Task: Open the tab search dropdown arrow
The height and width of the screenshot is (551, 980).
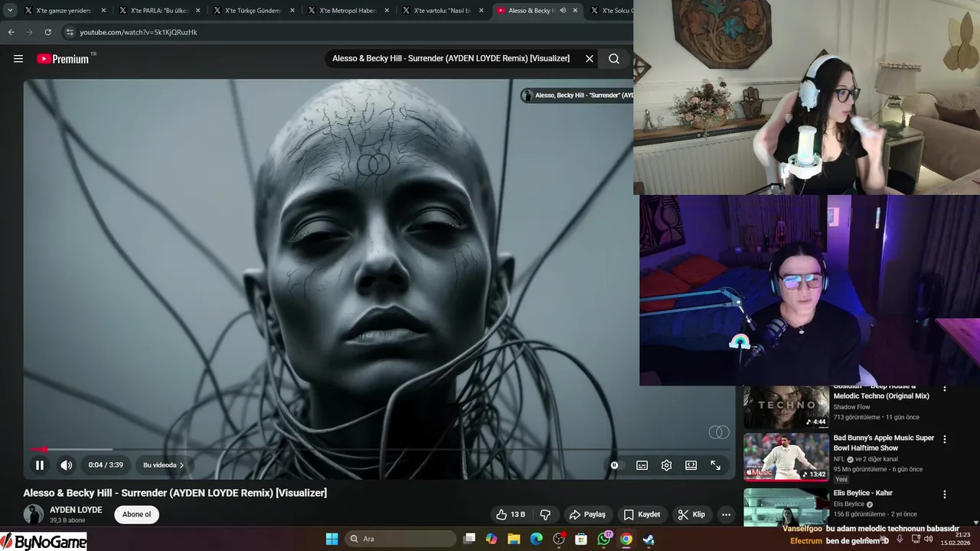Action: (10, 11)
